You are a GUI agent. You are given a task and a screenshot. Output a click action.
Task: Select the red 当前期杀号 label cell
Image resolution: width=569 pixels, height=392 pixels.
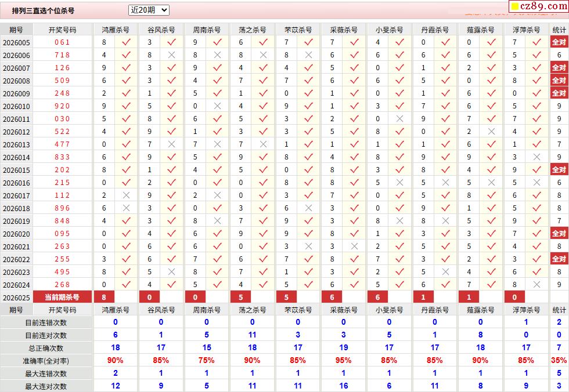pyautogui.click(x=62, y=297)
